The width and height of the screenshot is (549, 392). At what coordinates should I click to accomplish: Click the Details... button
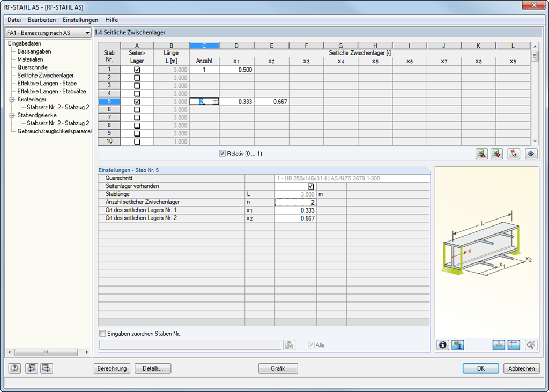click(153, 368)
